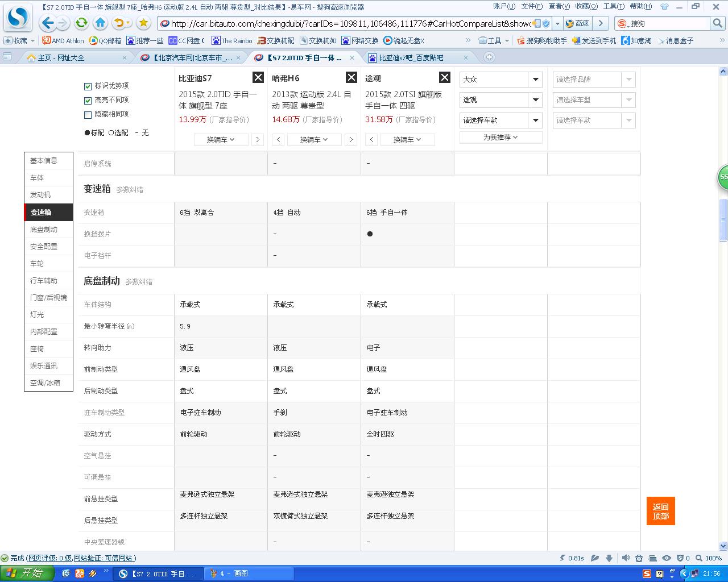Open 换辆车 dropdown under 途观
Viewport: 728px width, 582px height.
[407, 140]
